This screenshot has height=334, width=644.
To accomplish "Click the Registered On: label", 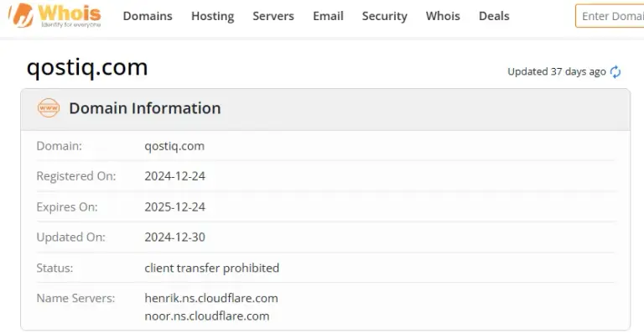I will pos(76,176).
